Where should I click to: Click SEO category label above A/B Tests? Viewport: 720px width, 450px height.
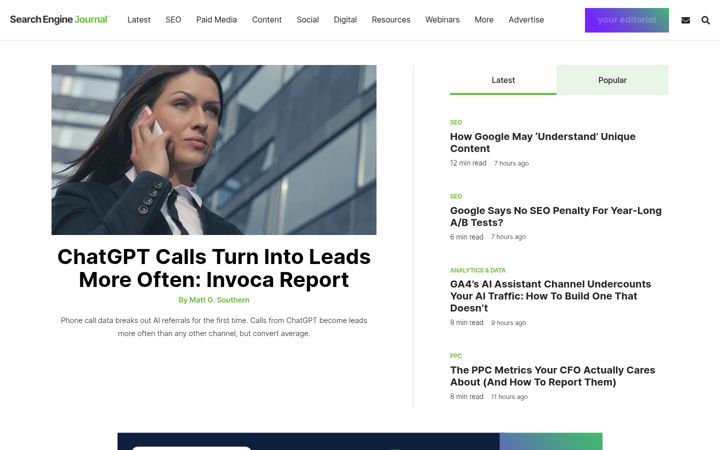(x=456, y=197)
